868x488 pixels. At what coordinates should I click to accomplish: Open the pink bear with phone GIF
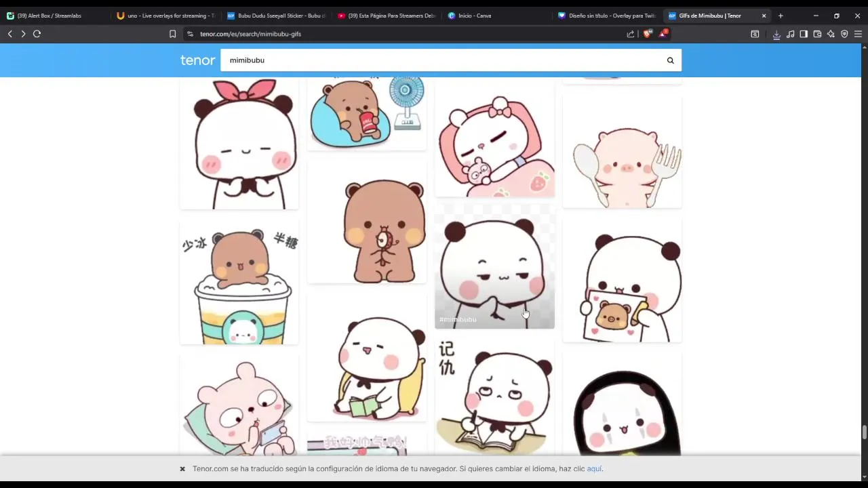(x=239, y=405)
